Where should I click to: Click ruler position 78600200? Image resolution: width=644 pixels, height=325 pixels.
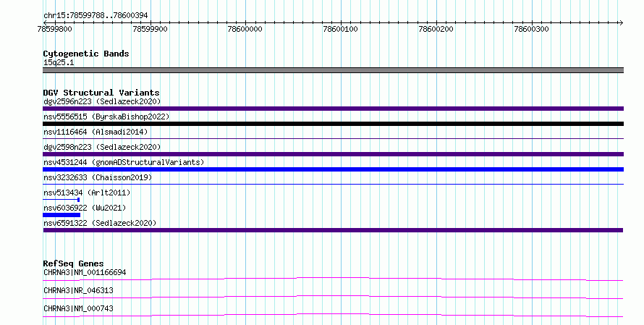point(436,29)
